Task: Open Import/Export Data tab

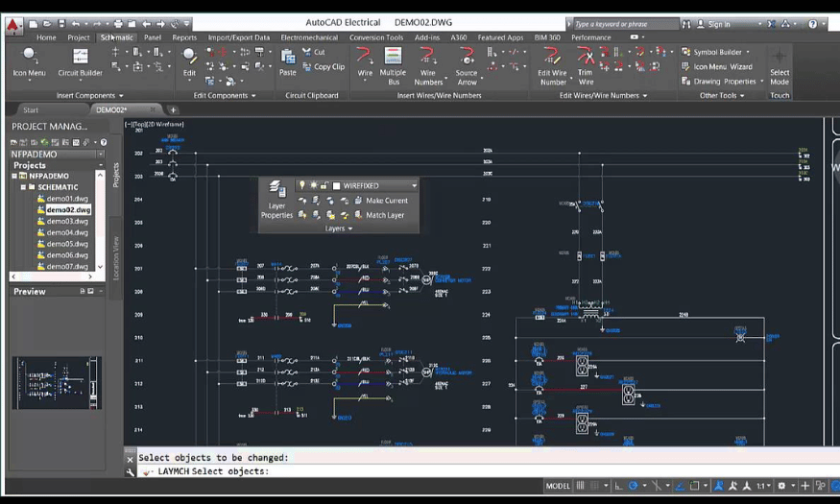Action: click(x=239, y=37)
